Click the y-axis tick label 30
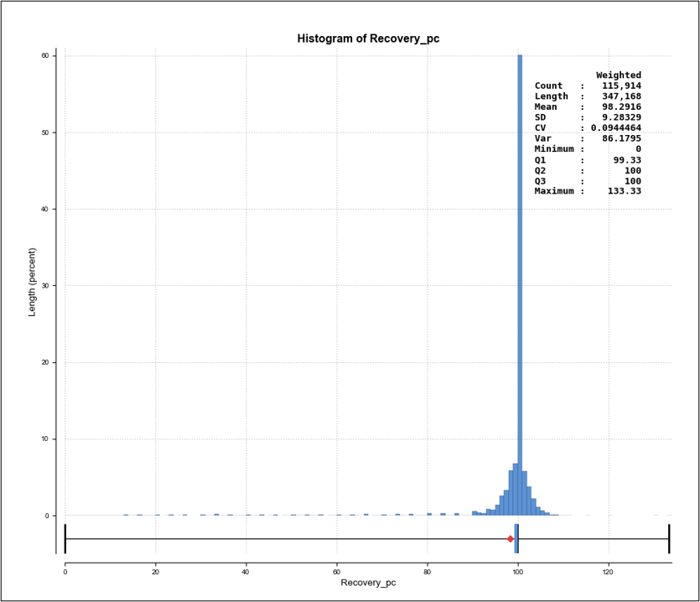Screen dimensions: 700x602 pyautogui.click(x=45, y=286)
